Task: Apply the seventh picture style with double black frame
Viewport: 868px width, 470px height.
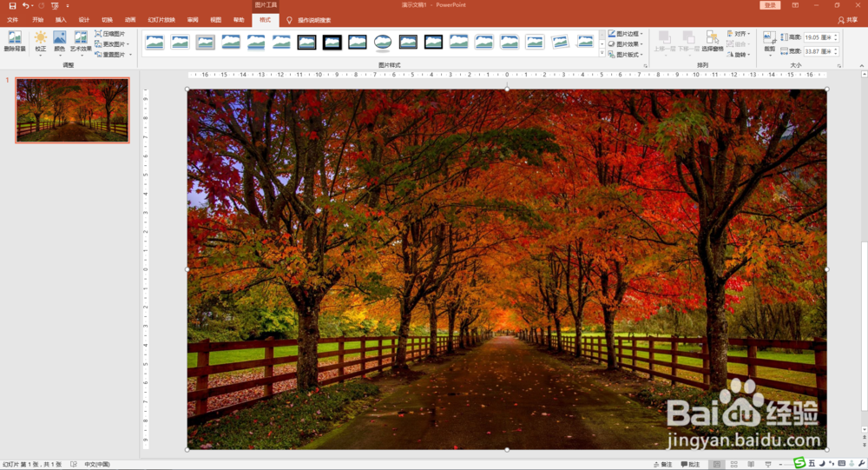Action: coord(306,42)
